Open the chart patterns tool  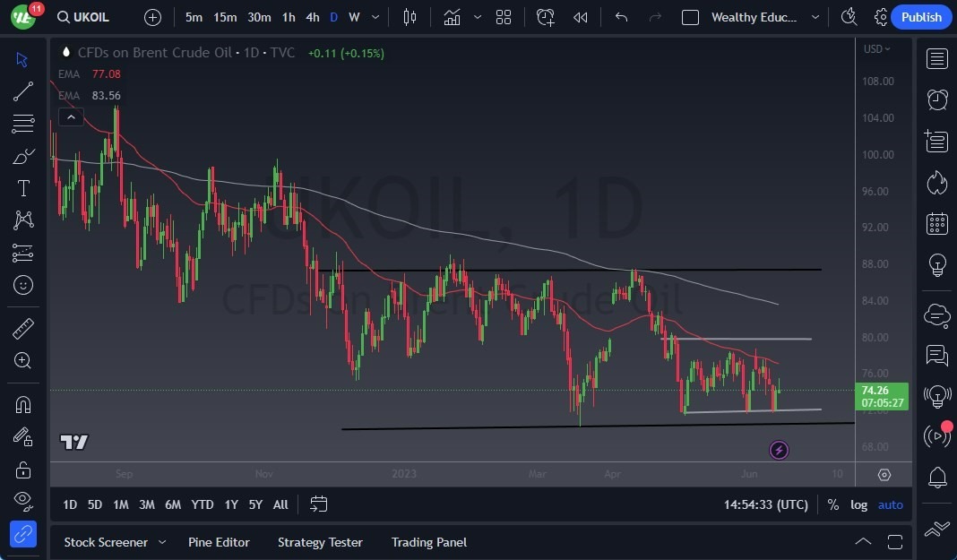[x=22, y=220]
